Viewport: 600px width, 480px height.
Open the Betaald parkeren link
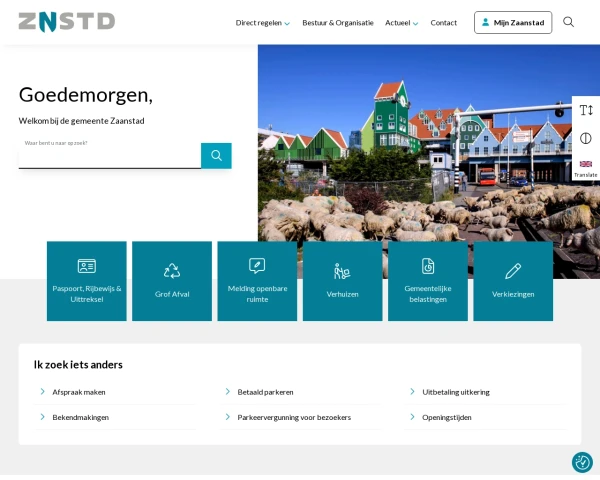(265, 392)
